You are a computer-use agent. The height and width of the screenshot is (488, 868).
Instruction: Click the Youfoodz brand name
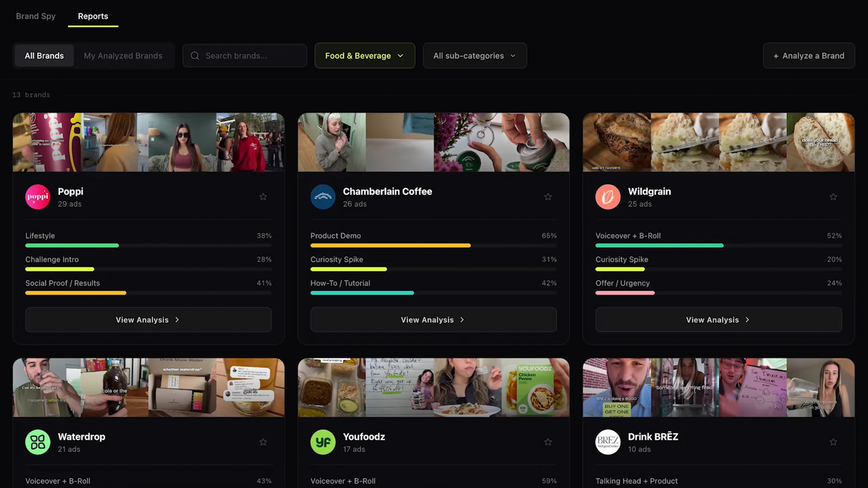click(x=364, y=436)
